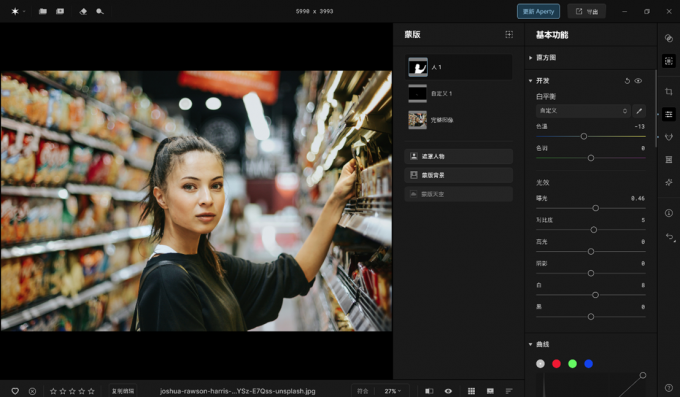Show image info via sidebar info icon
The image size is (680, 397).
point(668,213)
